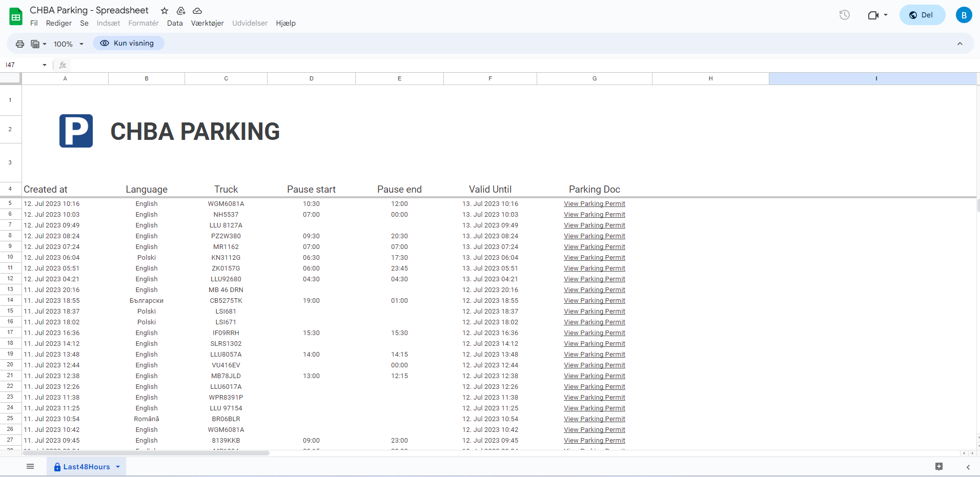Select the Last48Hours sheet tab
This screenshot has width=980, height=477.
tap(87, 467)
